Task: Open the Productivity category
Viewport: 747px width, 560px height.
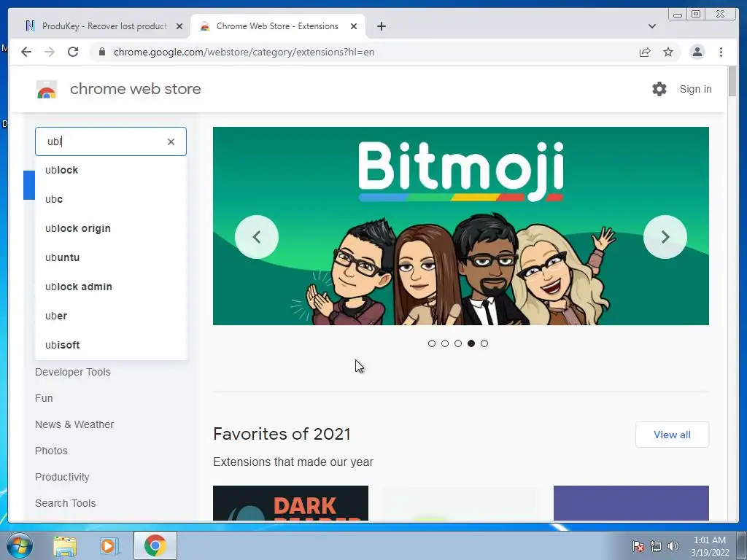Action: point(62,477)
